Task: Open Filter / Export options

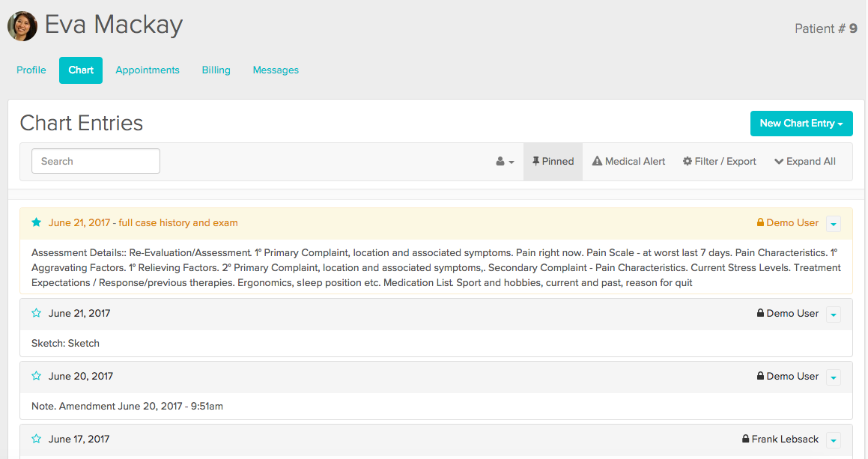Action: click(719, 162)
